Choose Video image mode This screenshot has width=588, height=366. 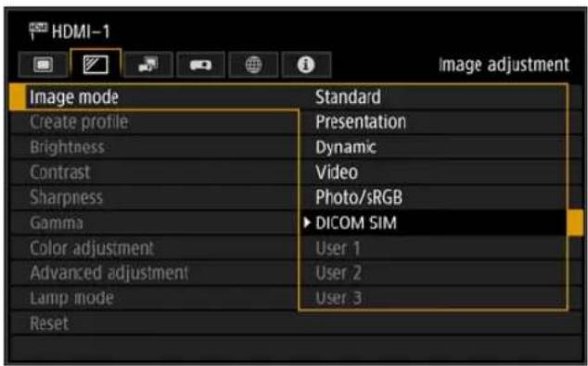point(433,172)
